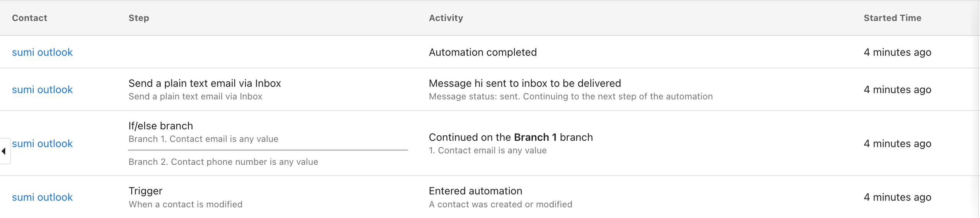Click the Entered automation activity text
Screen dimensions: 980x218
(x=475, y=191)
